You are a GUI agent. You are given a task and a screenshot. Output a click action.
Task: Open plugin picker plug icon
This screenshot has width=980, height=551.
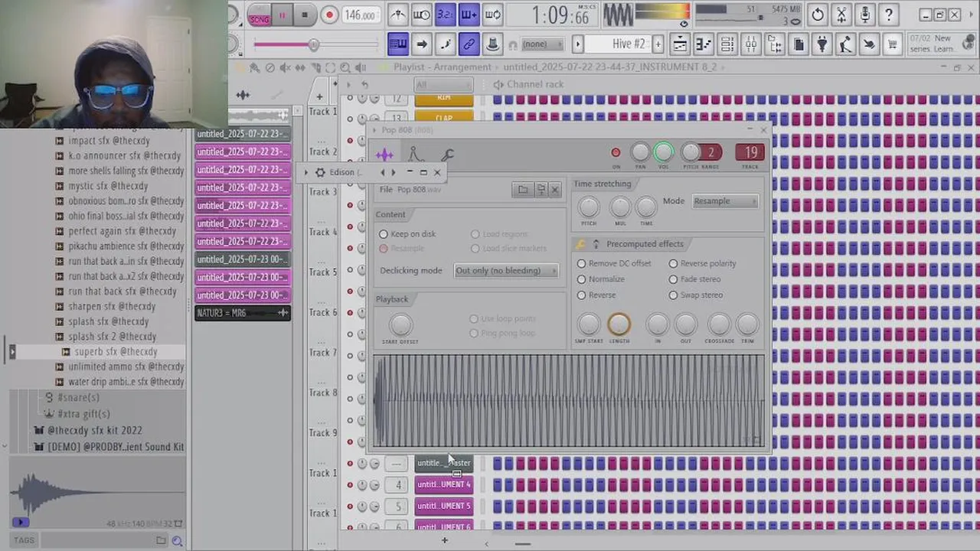click(x=822, y=44)
